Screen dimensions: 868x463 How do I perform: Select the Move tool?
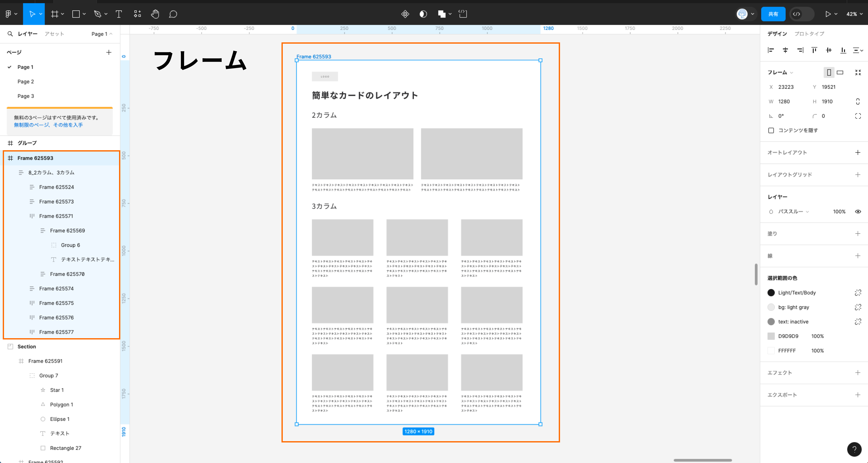(x=32, y=14)
